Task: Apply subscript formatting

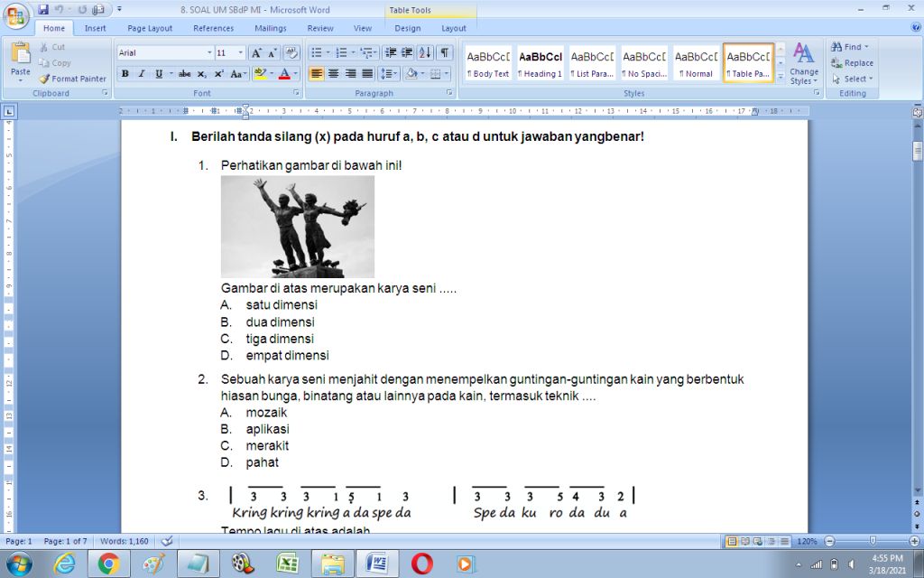Action: (201, 74)
